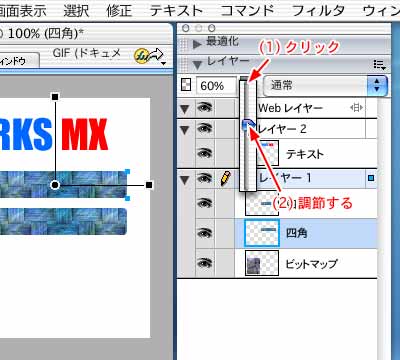Image resolution: width=400 pixels, height=360 pixels.
Task: Toggle the eye above the 四角 row
Action: [x=205, y=203]
